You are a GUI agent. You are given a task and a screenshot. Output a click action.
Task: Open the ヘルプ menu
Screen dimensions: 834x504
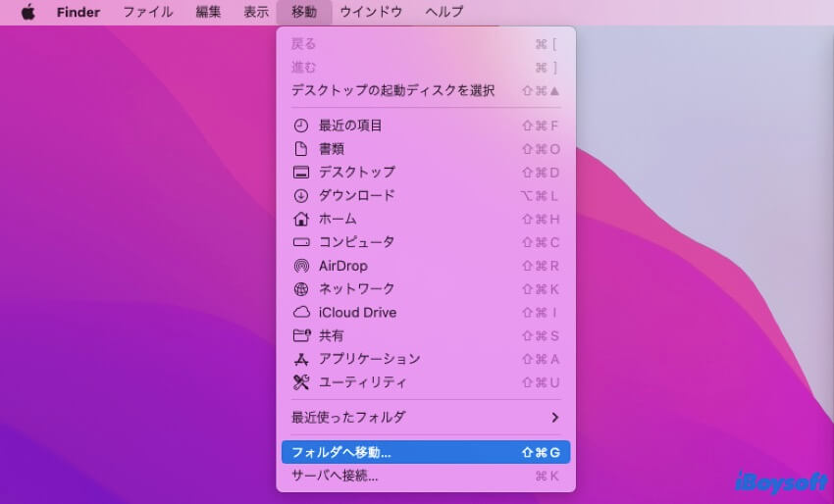(444, 12)
